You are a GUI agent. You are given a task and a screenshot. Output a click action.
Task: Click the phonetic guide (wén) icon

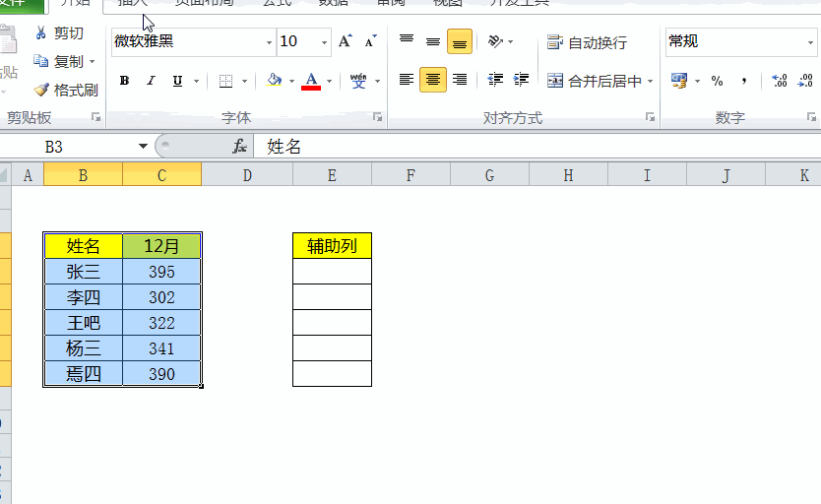[358, 81]
